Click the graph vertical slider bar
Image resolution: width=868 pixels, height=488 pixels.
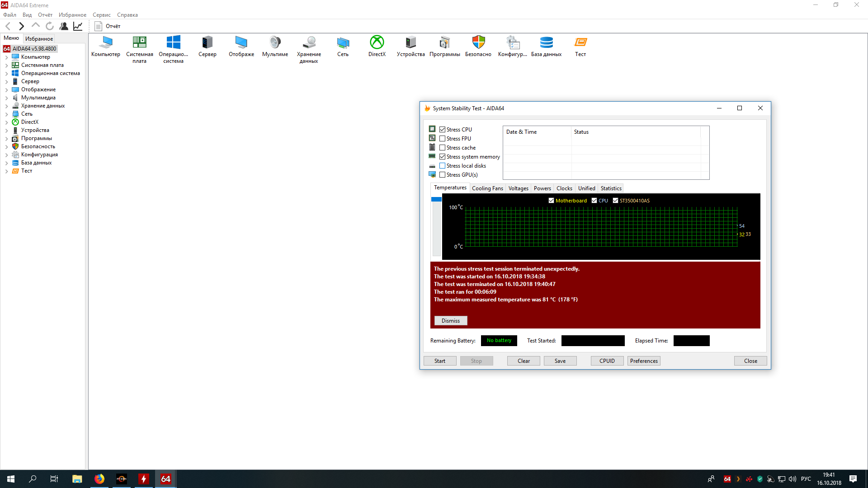pos(436,226)
